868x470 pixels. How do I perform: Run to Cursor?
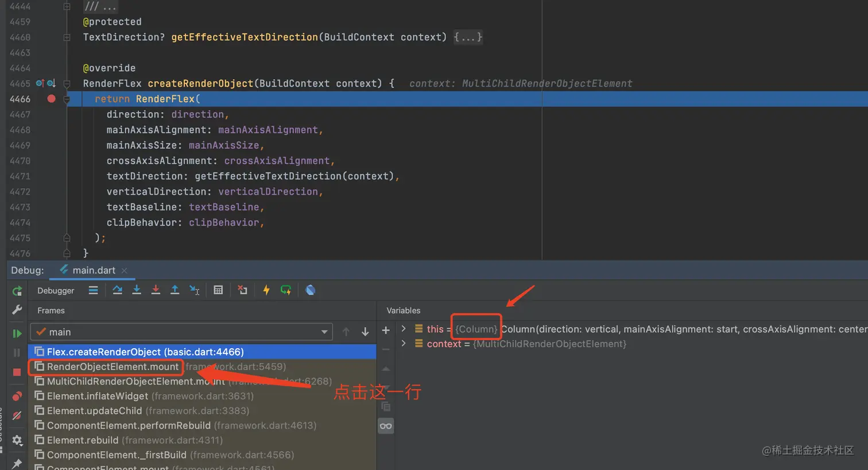click(195, 290)
